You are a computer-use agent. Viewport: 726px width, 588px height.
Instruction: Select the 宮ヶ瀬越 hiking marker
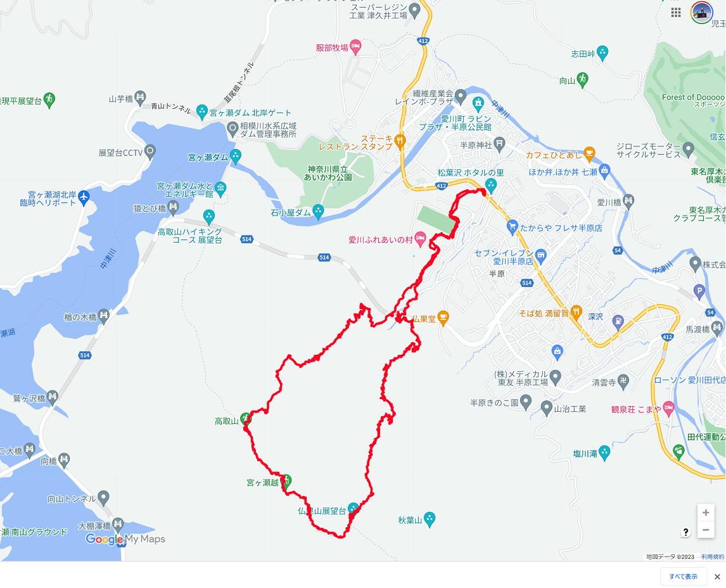286,482
